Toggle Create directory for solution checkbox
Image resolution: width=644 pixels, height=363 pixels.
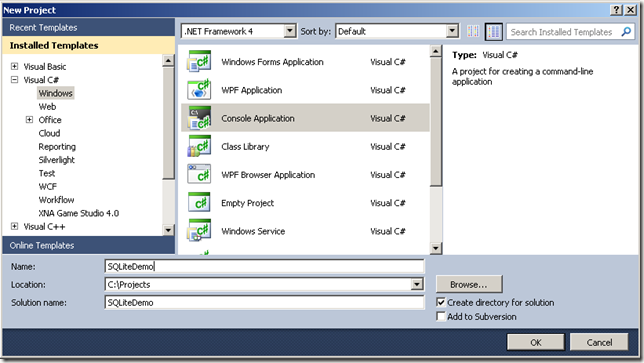point(441,303)
